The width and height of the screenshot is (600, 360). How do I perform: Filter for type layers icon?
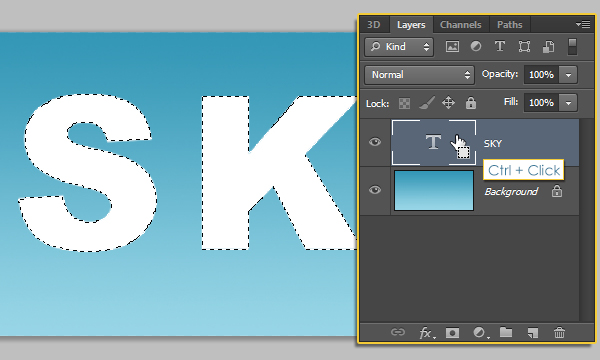(x=500, y=46)
